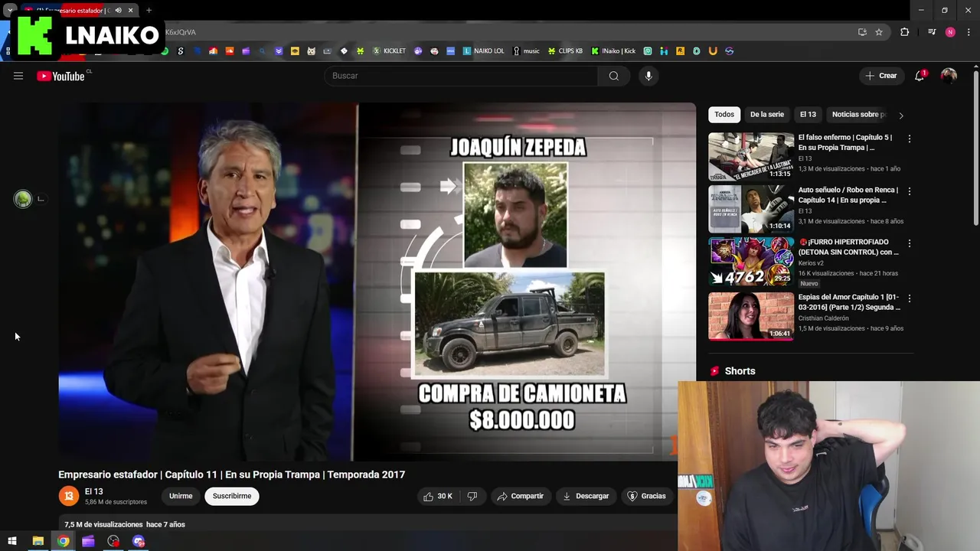Open the KICKLET bookmark
Image resolution: width=980 pixels, height=551 pixels.
click(x=389, y=51)
